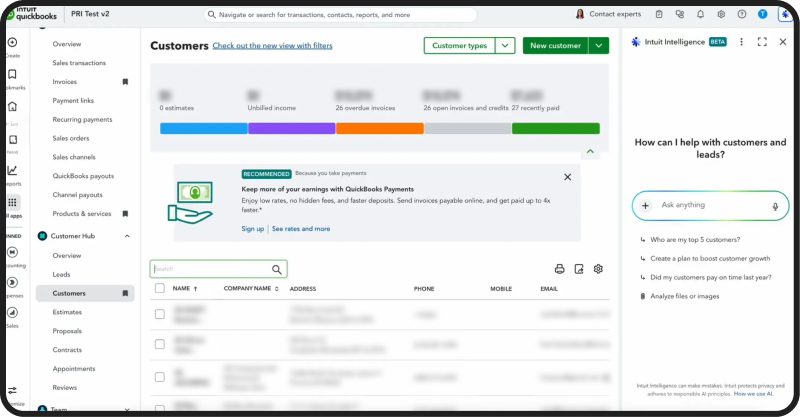Tick the select-all checkbox in the table header
800x417 pixels.
159,289
